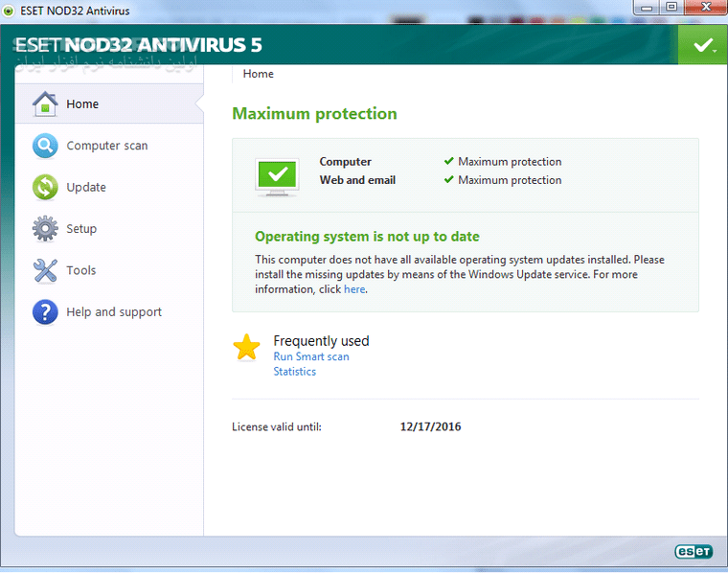Click the Setup gear icon

point(45,228)
